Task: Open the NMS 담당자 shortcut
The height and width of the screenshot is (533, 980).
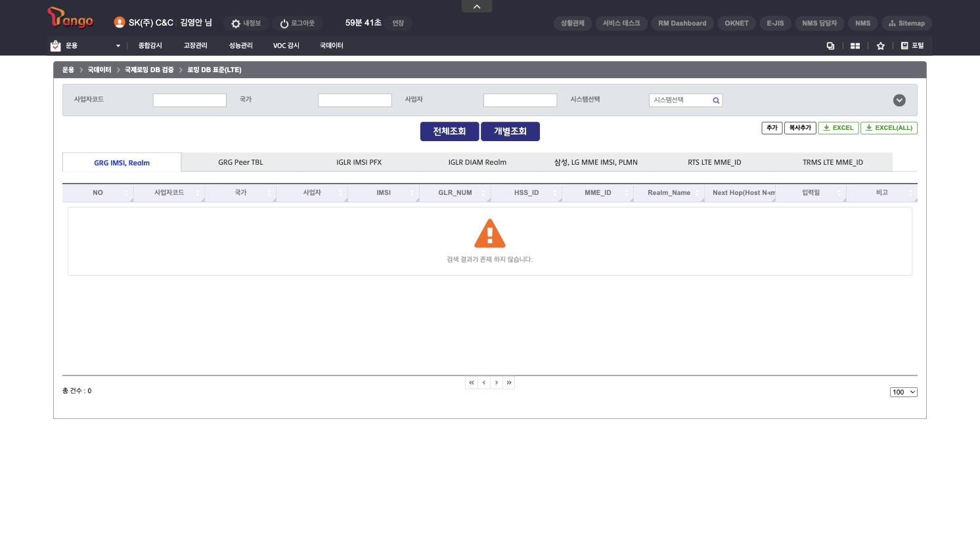Action: point(820,24)
